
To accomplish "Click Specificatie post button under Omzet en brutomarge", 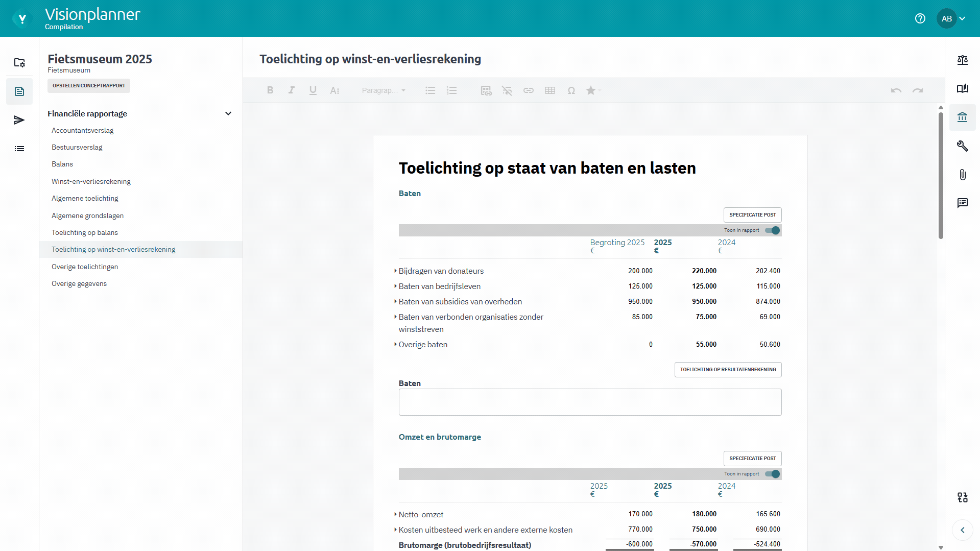I will tap(752, 459).
